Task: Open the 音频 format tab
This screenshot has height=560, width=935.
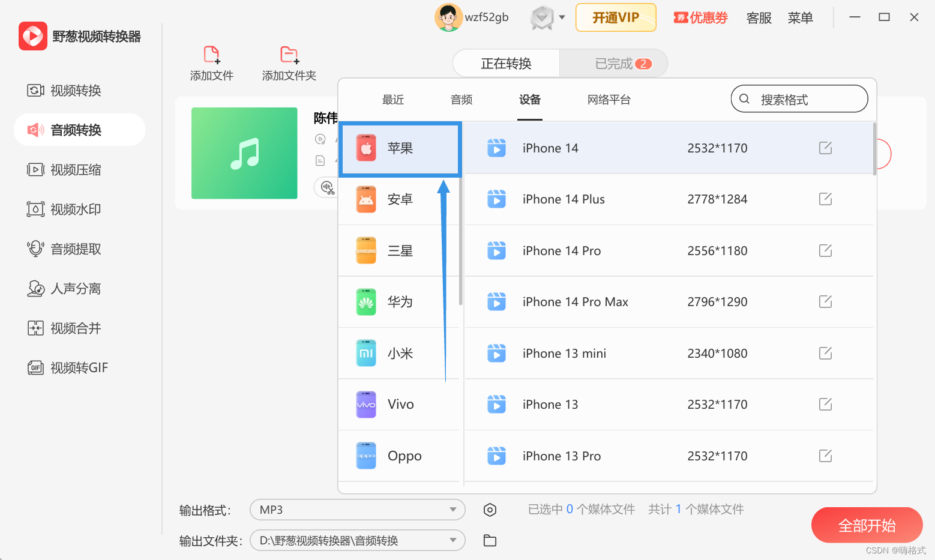Action: (x=461, y=100)
